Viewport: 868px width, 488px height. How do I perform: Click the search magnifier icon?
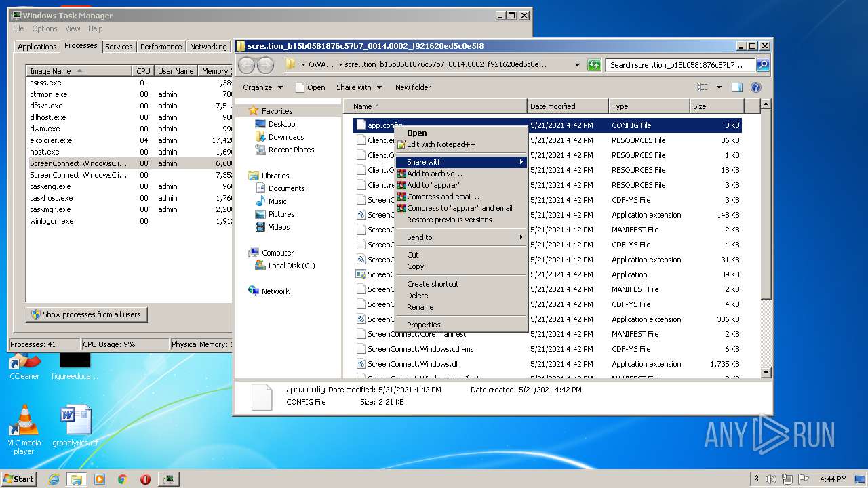point(763,65)
